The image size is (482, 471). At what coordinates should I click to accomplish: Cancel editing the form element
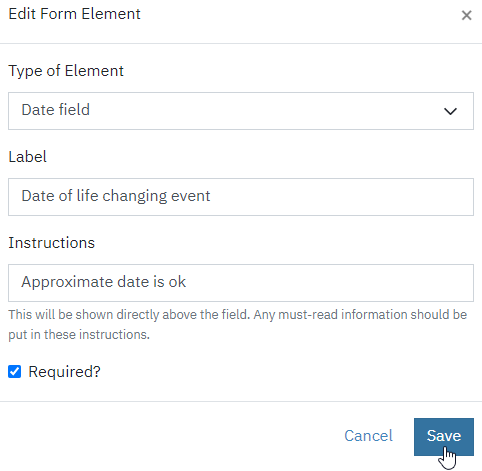coord(368,436)
